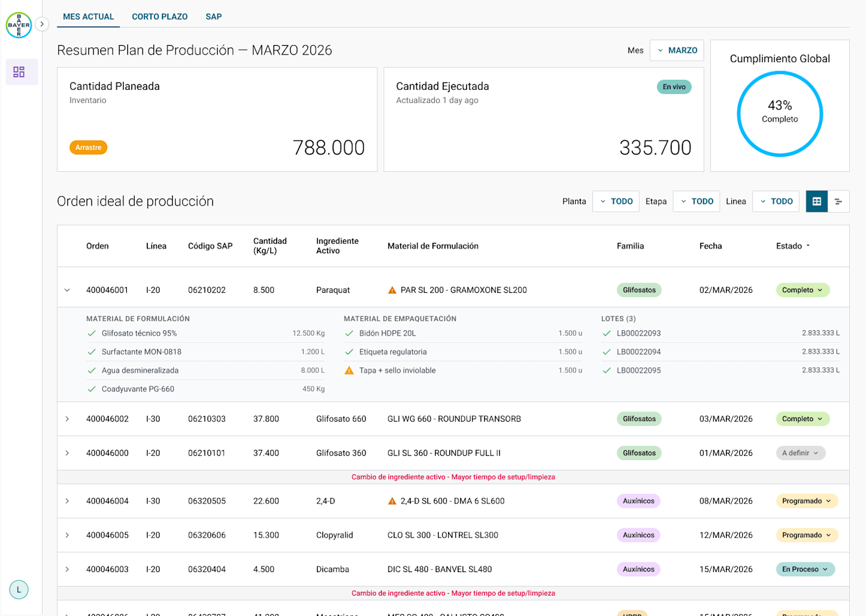Viewport: 866px width, 616px height.
Task: Click the Bayer logo icon
Action: coord(19,25)
